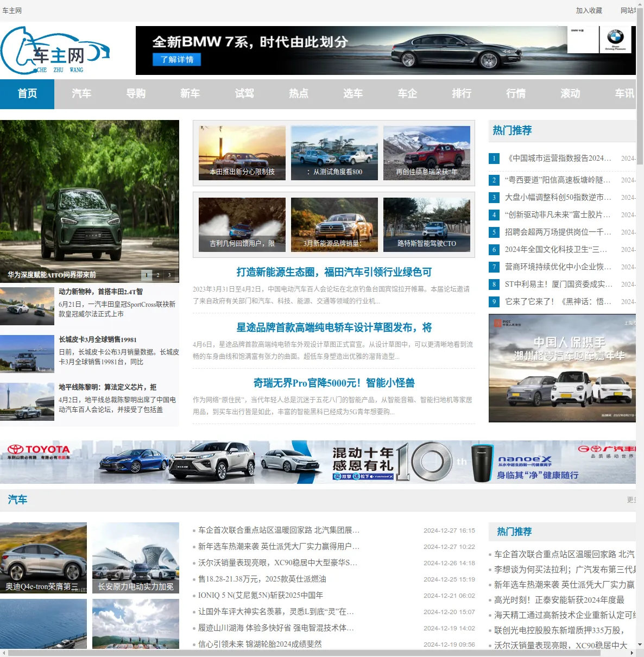Click the number 9 rank badge in 热门推荐
Viewport: 644px width, 657px height.
(x=494, y=302)
